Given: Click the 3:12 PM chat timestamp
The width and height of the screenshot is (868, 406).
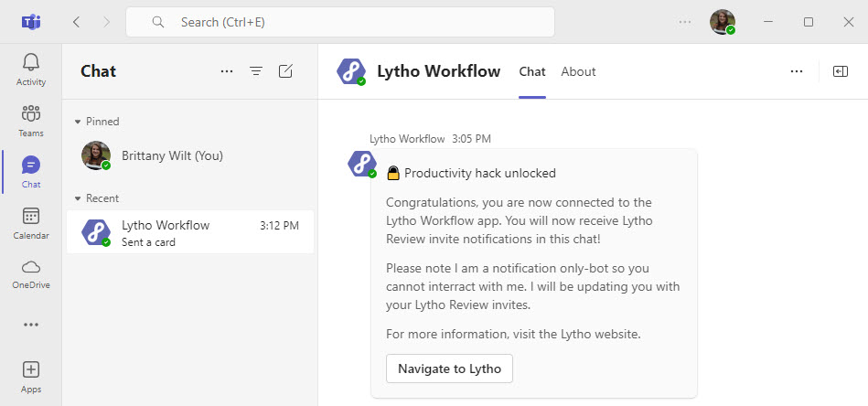Looking at the screenshot, I should [x=279, y=226].
